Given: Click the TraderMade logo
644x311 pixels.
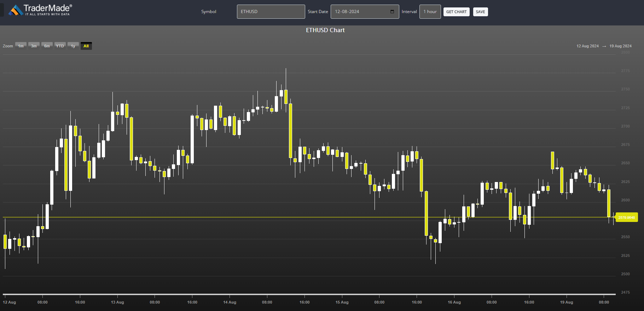Looking at the screenshot, I should pos(40,10).
